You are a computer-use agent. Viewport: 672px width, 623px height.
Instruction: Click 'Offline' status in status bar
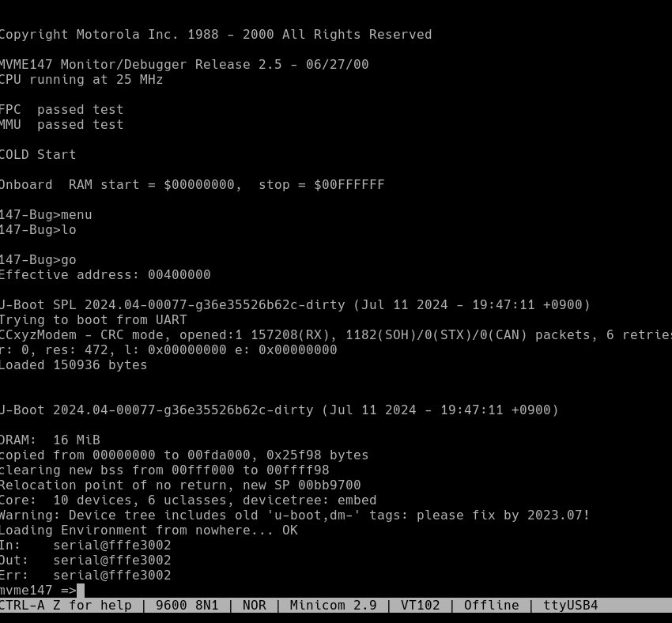[491, 606]
